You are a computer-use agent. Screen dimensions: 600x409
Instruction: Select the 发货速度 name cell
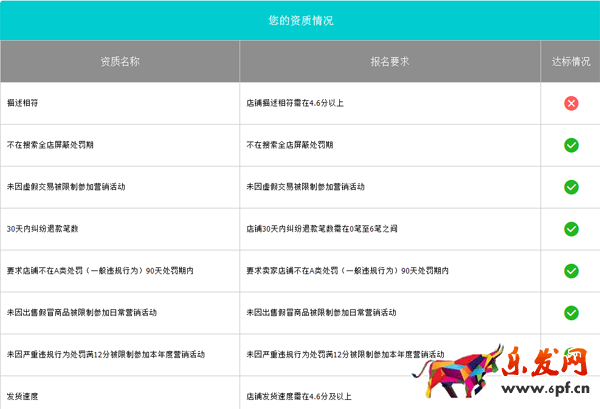coord(120,393)
